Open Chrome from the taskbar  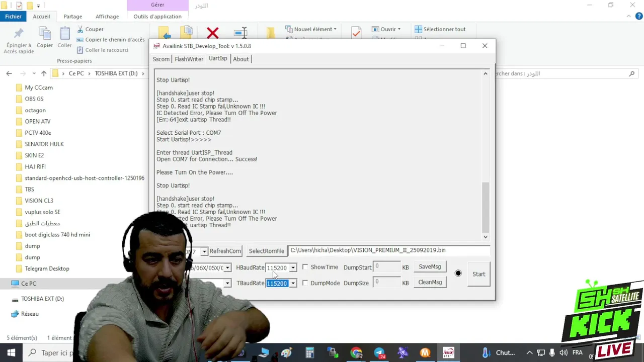pos(356,352)
